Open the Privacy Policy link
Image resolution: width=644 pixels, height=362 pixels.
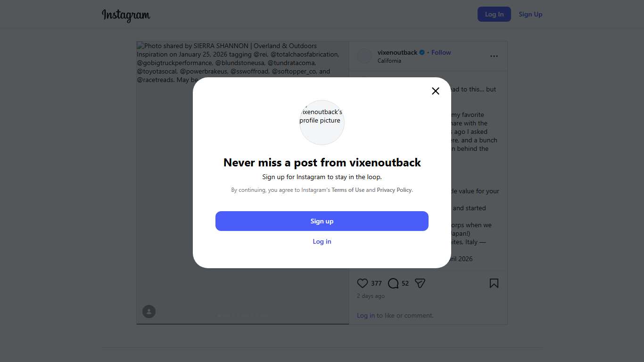tap(395, 190)
